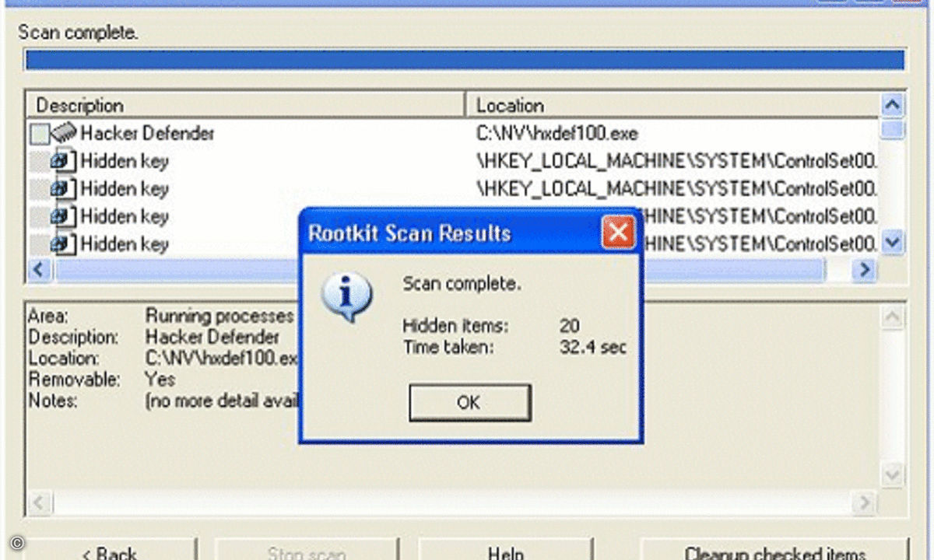Toggle the first Hidden key row's checkbox
Image resolution: width=934 pixels, height=560 pixels.
[39, 162]
